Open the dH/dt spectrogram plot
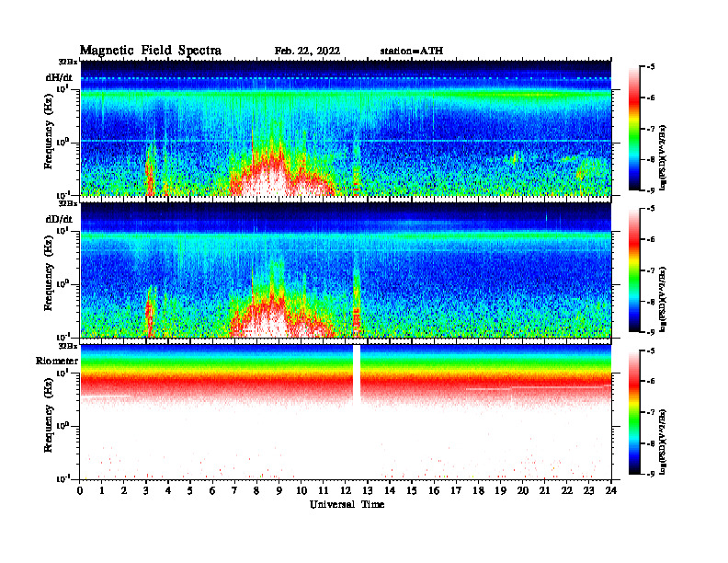This screenshot has width=728, height=563. [x=346, y=128]
